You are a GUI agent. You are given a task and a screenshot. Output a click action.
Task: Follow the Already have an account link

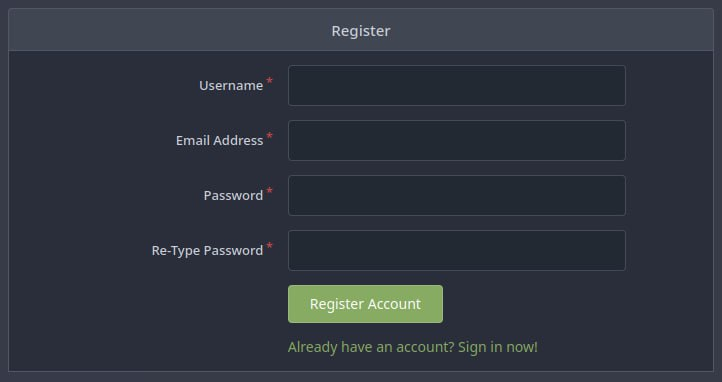(x=413, y=347)
